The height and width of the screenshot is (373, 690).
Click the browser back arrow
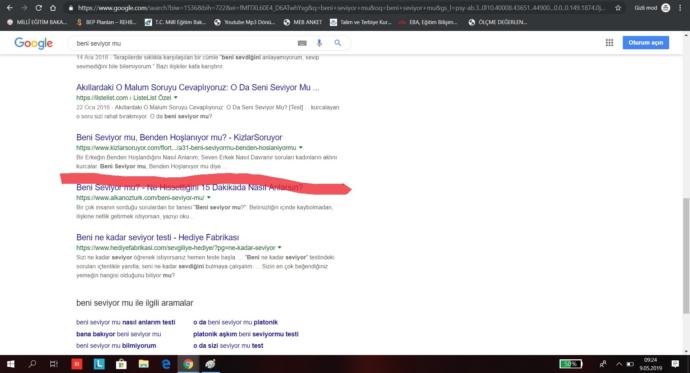point(9,8)
